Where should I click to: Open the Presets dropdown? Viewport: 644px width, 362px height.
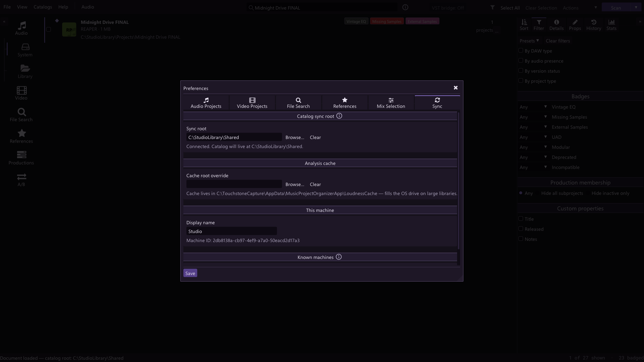(529, 41)
